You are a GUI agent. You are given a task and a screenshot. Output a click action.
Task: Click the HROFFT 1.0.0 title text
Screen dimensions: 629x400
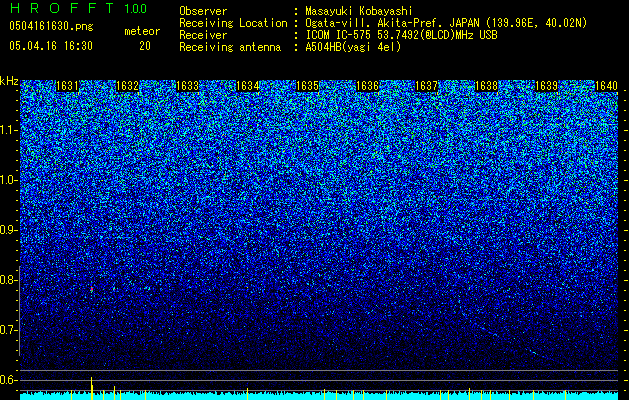(78, 8)
